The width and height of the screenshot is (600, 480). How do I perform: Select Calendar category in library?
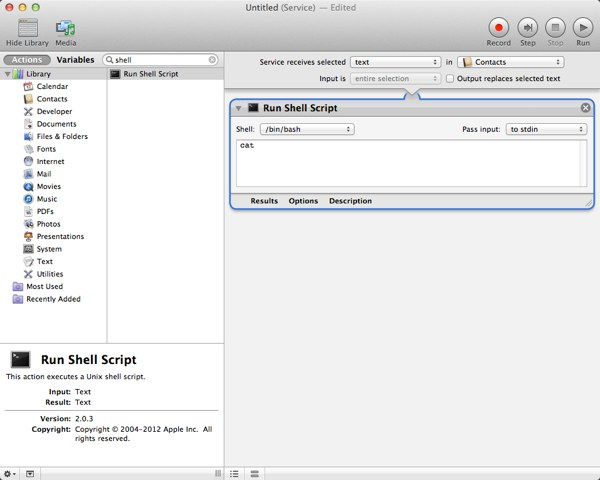pos(46,87)
